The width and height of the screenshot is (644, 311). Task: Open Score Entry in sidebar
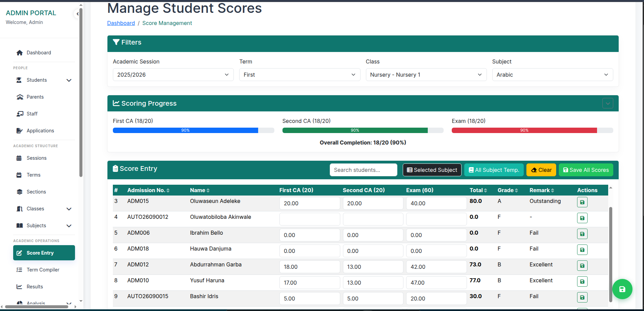click(x=44, y=253)
